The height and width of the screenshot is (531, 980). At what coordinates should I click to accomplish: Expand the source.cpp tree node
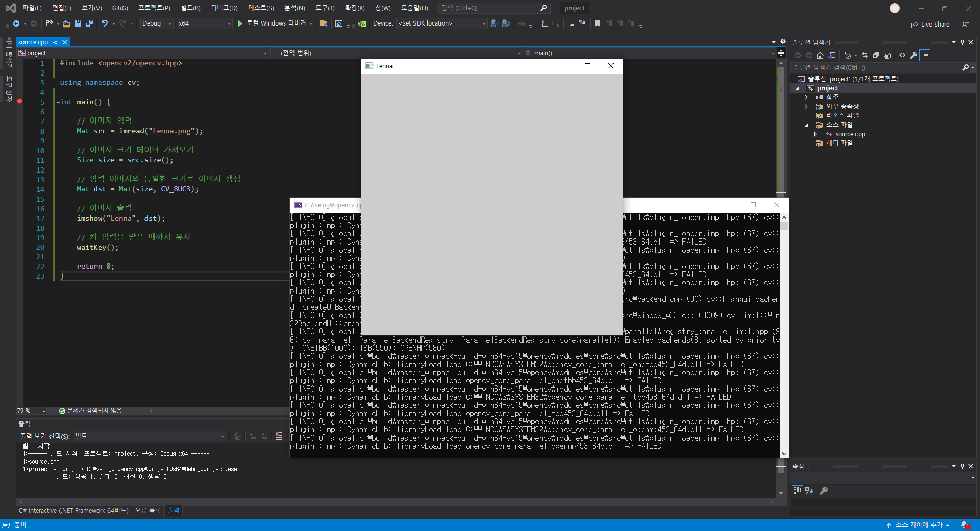tap(815, 134)
